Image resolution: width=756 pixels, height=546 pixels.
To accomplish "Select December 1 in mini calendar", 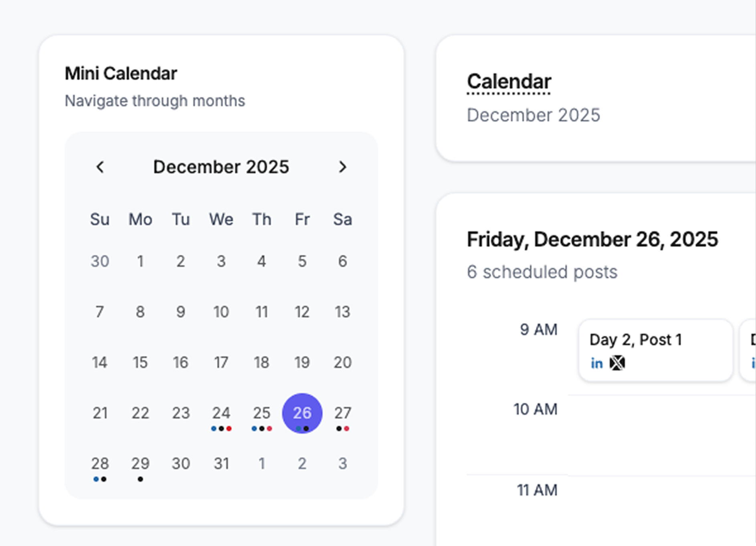I will click(x=140, y=262).
